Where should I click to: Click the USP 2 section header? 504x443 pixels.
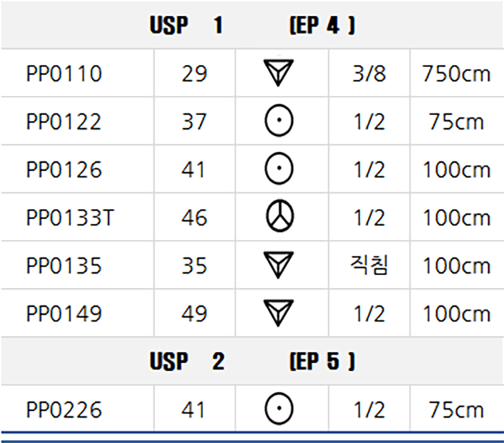252,361
